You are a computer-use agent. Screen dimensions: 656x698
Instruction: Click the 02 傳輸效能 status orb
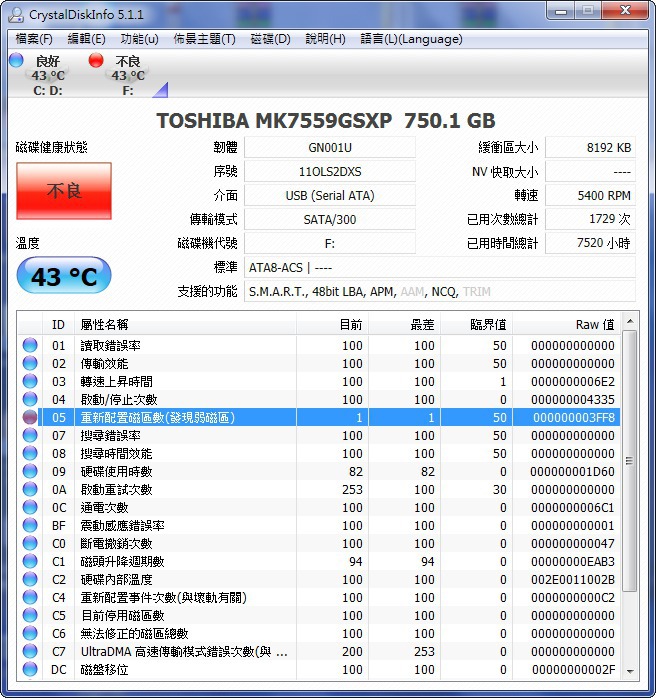(x=30, y=363)
